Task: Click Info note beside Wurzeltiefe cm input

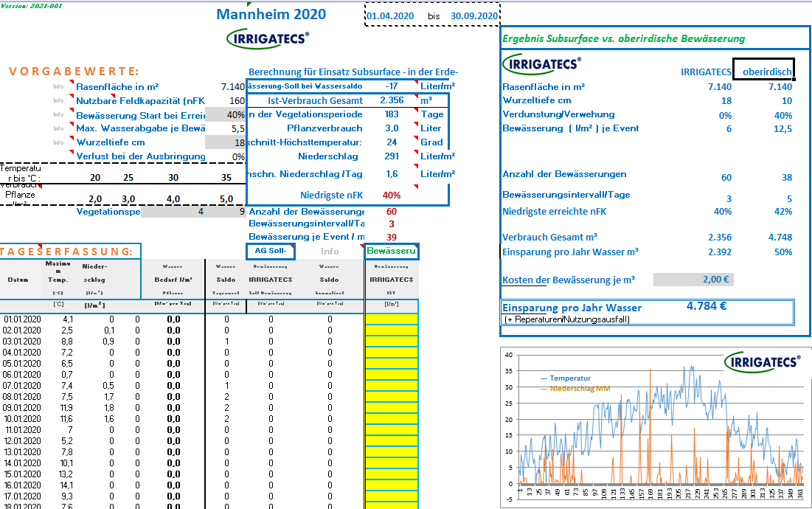Action: click(x=58, y=142)
